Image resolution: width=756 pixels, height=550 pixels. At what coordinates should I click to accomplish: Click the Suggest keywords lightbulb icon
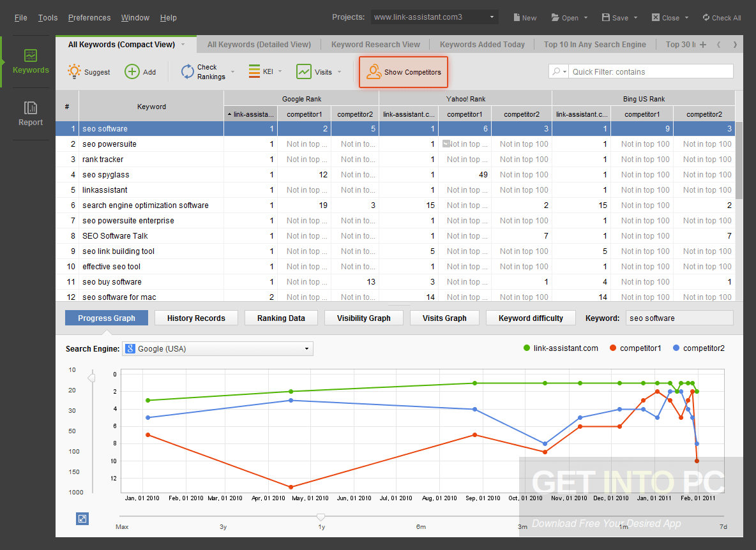74,71
